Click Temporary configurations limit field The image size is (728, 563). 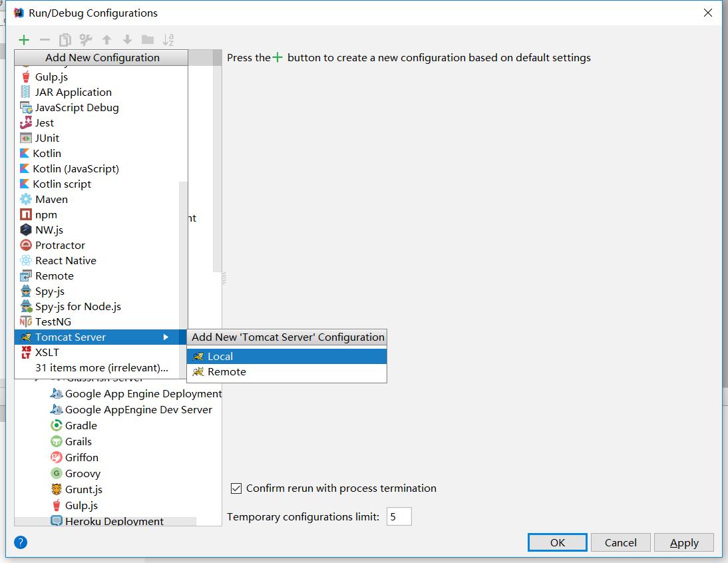pos(399,516)
